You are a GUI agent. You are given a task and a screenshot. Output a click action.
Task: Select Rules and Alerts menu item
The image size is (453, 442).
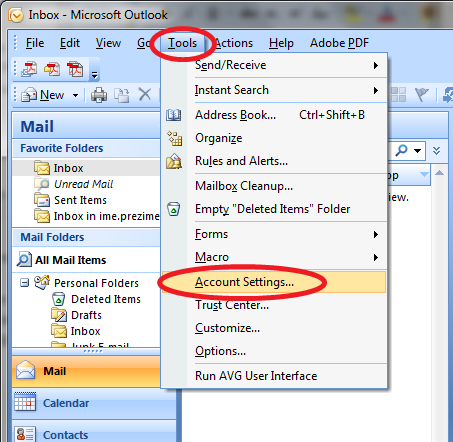click(274, 161)
